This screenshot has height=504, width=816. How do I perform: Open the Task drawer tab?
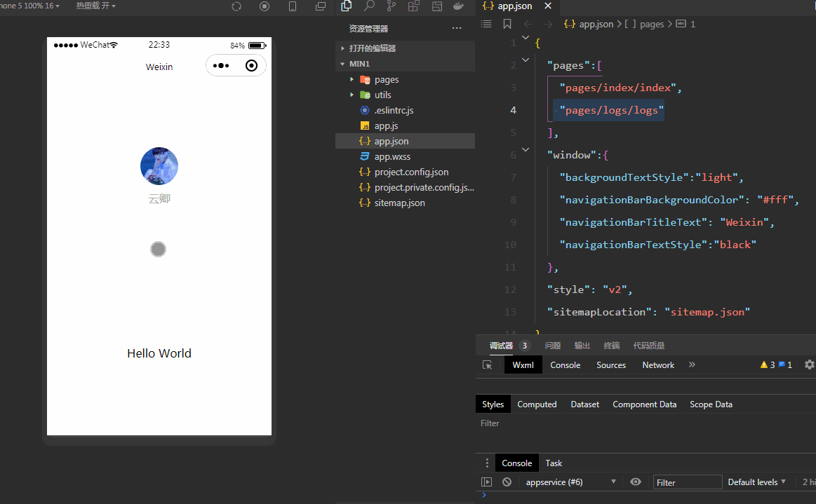point(553,463)
